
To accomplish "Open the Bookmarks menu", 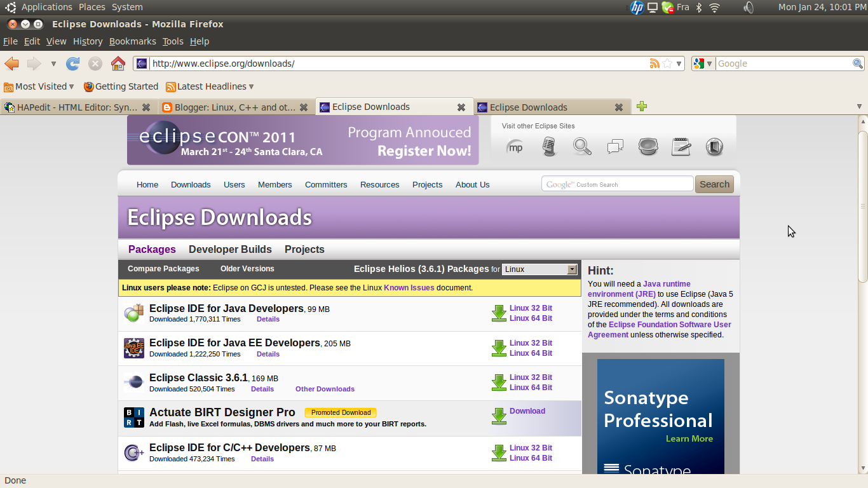I will coord(132,41).
